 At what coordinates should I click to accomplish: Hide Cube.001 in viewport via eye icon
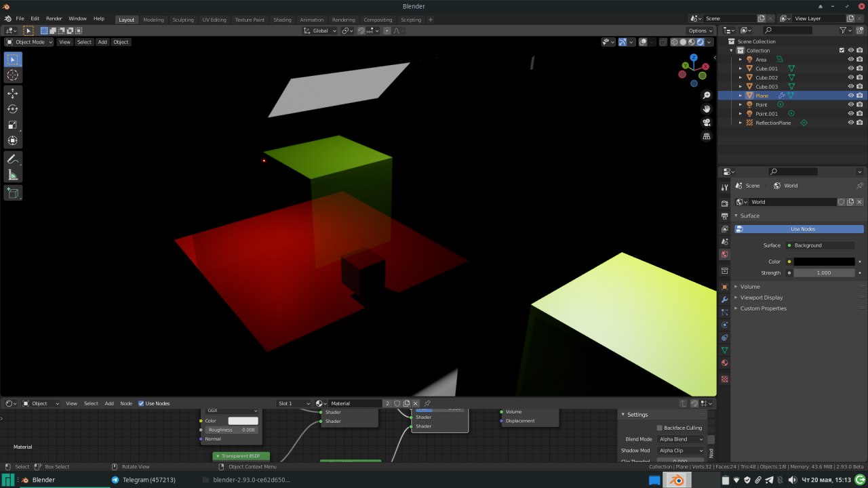(851, 68)
